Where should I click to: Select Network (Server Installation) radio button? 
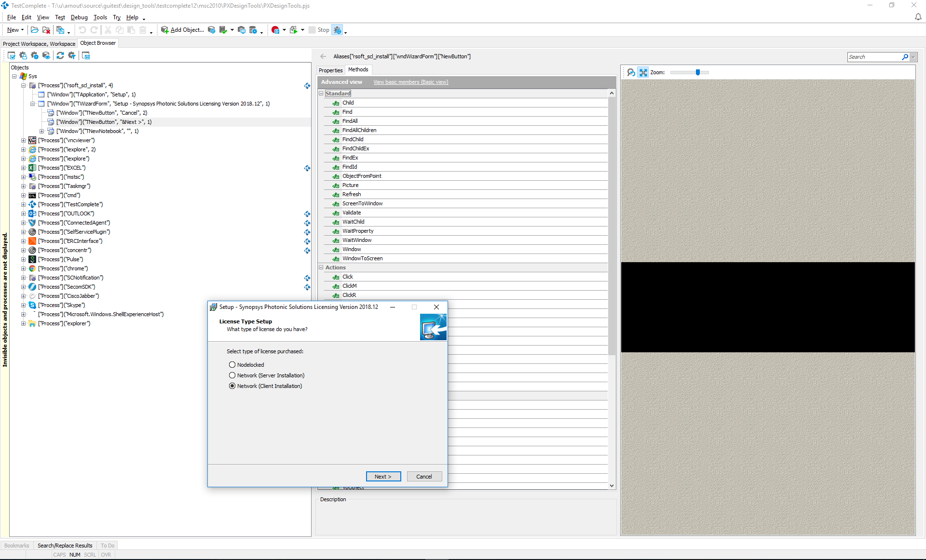point(232,375)
